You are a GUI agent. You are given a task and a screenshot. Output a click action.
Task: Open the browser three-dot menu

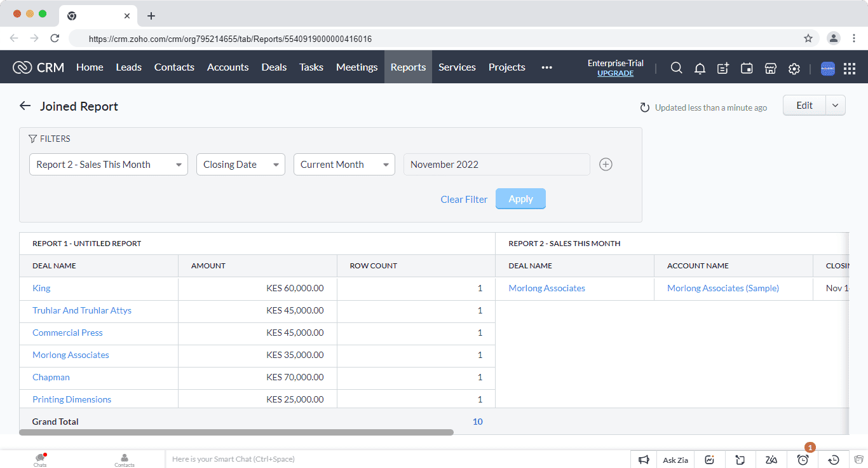coord(854,38)
